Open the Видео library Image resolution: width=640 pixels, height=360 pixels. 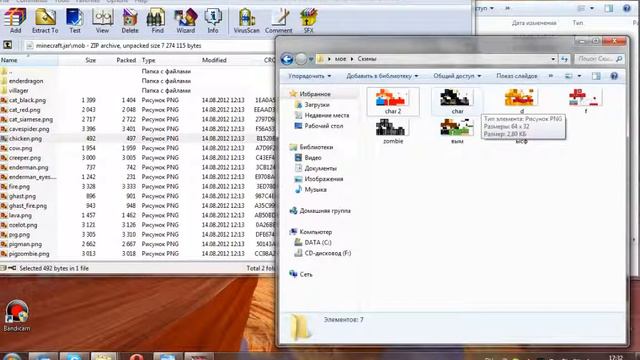tap(313, 158)
